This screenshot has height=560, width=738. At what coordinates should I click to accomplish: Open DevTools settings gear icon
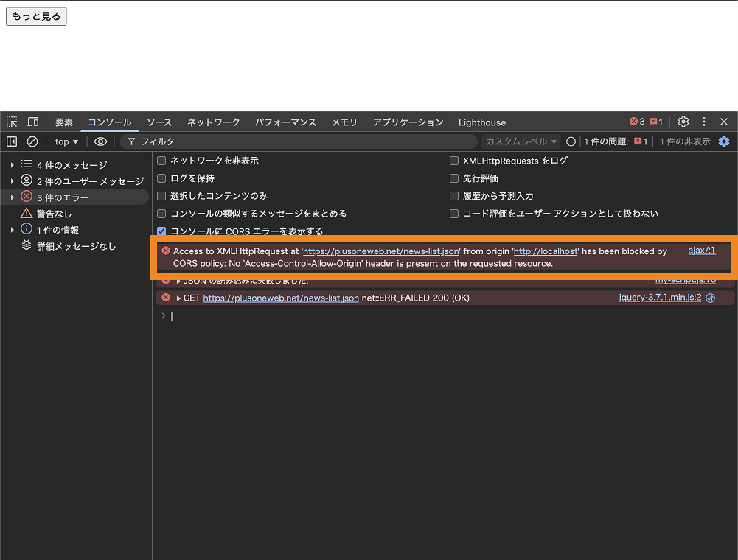coord(683,122)
